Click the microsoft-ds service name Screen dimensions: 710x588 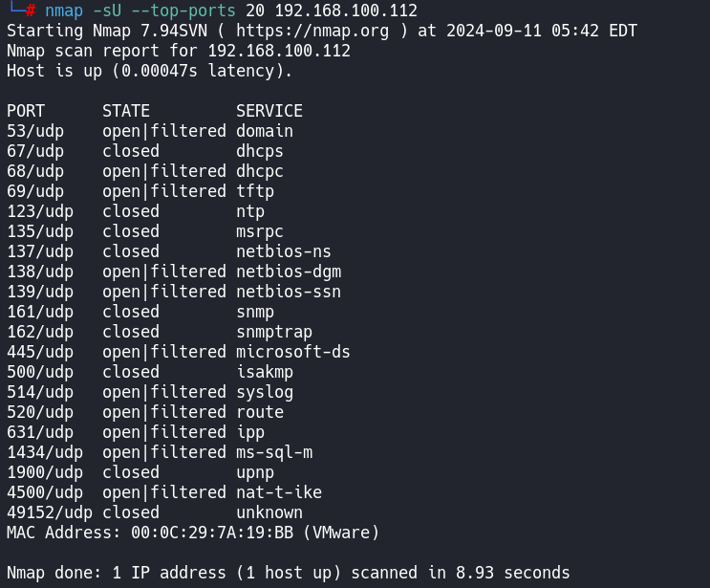(x=293, y=352)
